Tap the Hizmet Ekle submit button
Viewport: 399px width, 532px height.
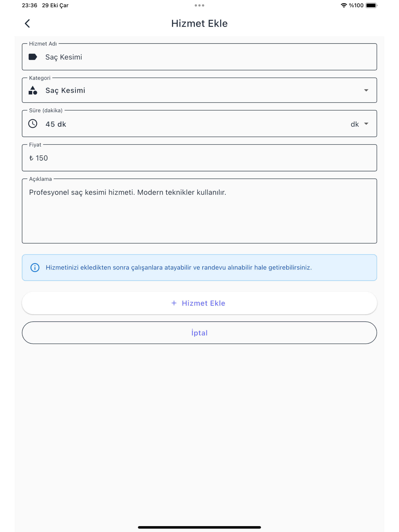click(x=199, y=303)
